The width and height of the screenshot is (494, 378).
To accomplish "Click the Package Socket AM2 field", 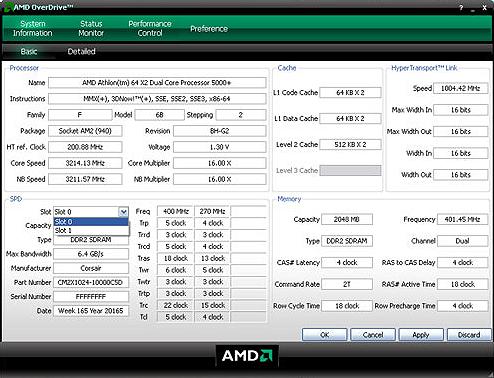I will pos(85,131).
